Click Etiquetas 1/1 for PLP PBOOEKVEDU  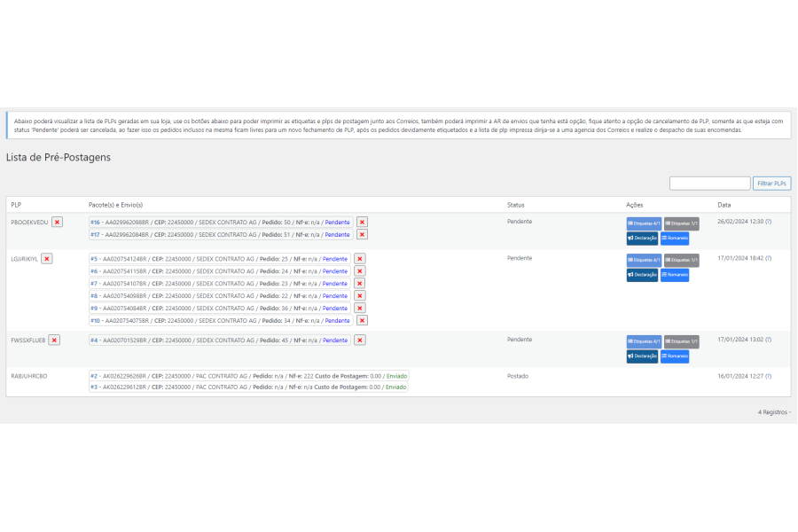(x=682, y=223)
